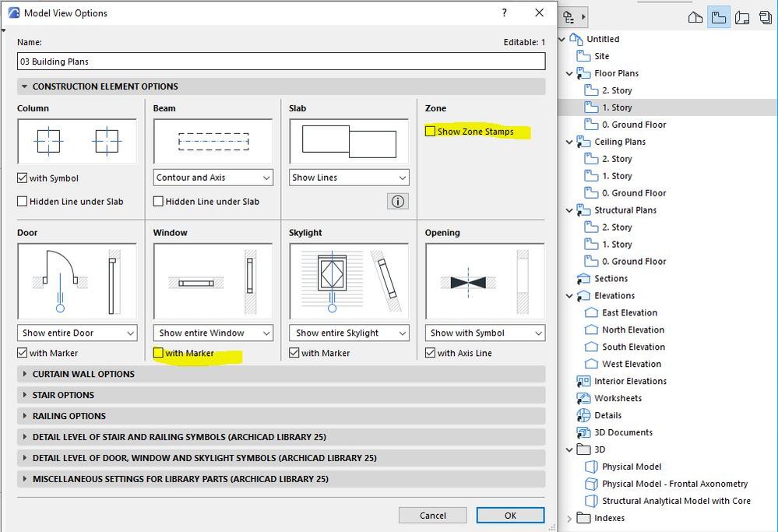Open 3D Documents in Navigator

click(623, 433)
